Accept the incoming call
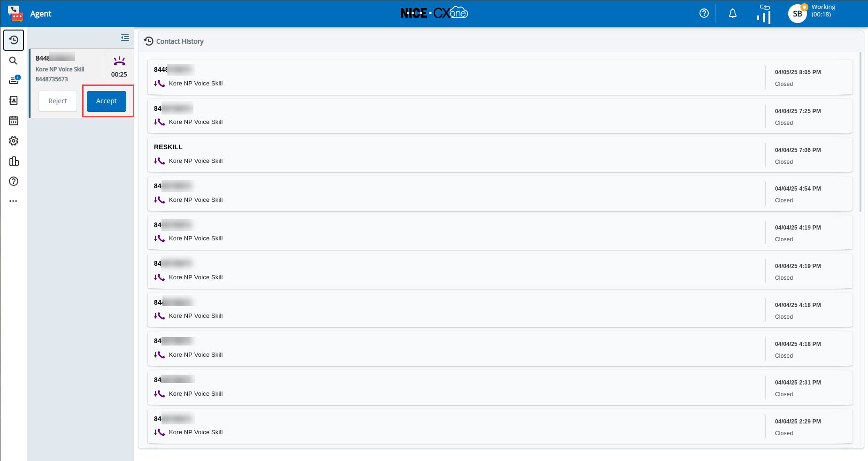Image resolution: width=868 pixels, height=461 pixels. (107, 101)
